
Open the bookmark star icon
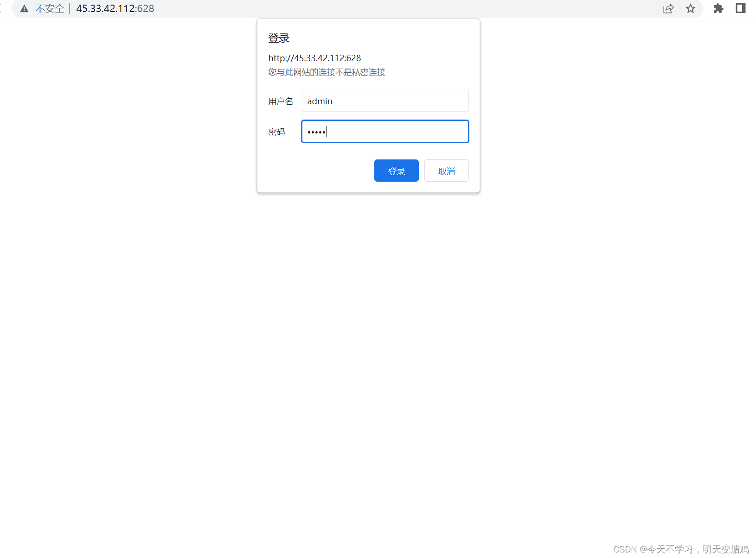(x=691, y=8)
